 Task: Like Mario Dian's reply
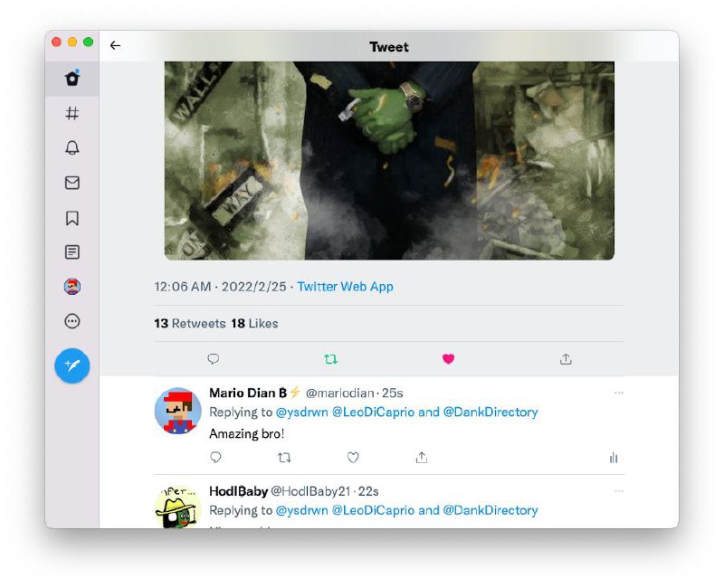tap(353, 458)
